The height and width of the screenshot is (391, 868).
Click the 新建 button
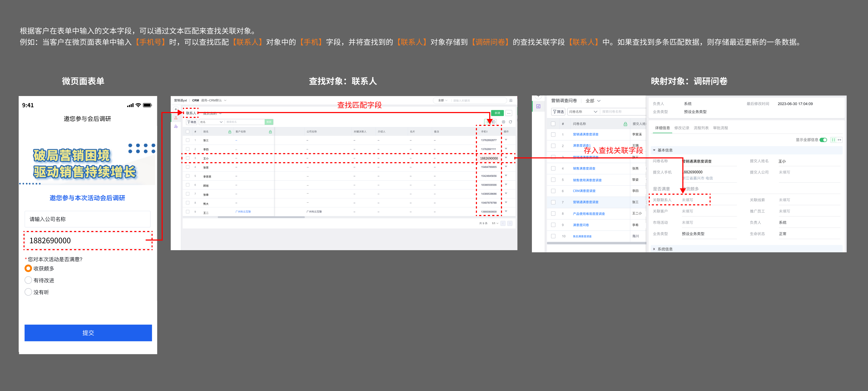click(x=498, y=113)
